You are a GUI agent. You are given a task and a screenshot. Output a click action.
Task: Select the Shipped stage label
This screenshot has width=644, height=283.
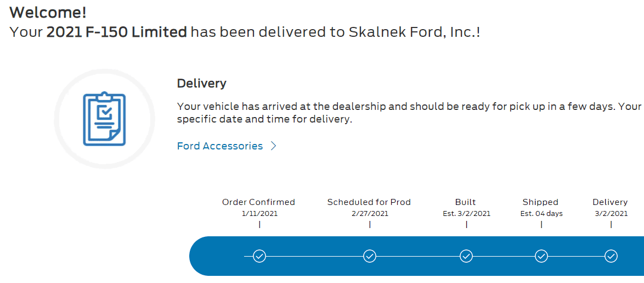[540, 202]
